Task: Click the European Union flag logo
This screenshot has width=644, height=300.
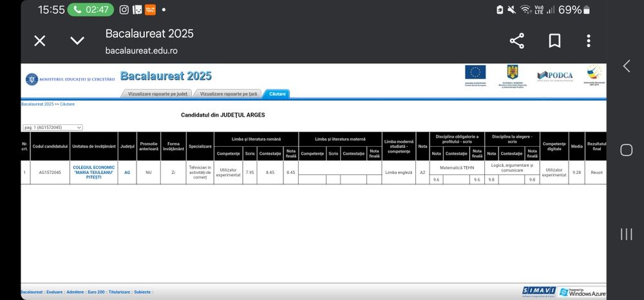Action: click(475, 75)
